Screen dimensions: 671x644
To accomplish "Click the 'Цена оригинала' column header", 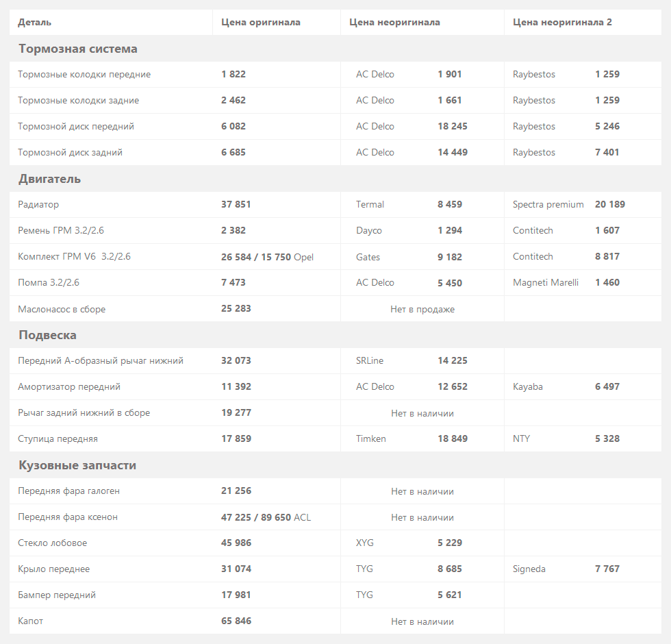I will [x=261, y=22].
